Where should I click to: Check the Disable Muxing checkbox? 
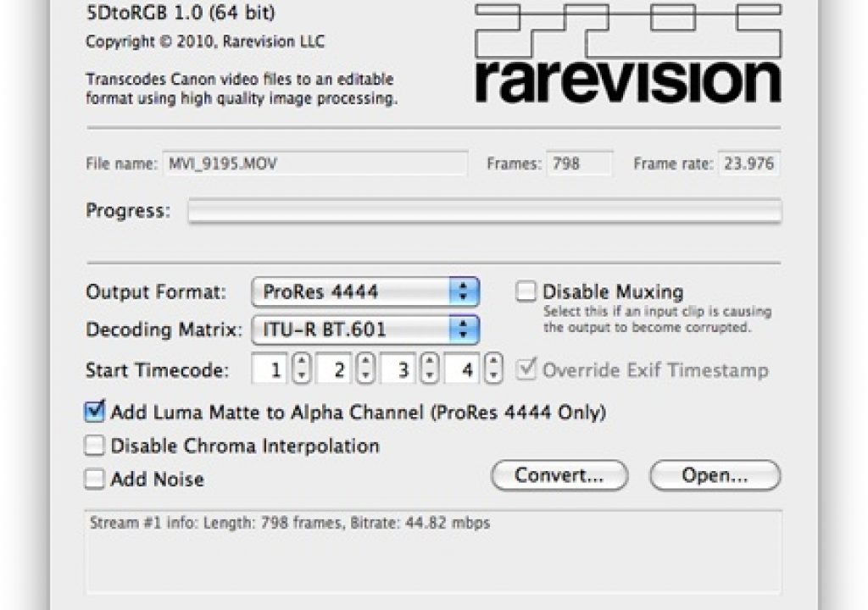[x=526, y=291]
